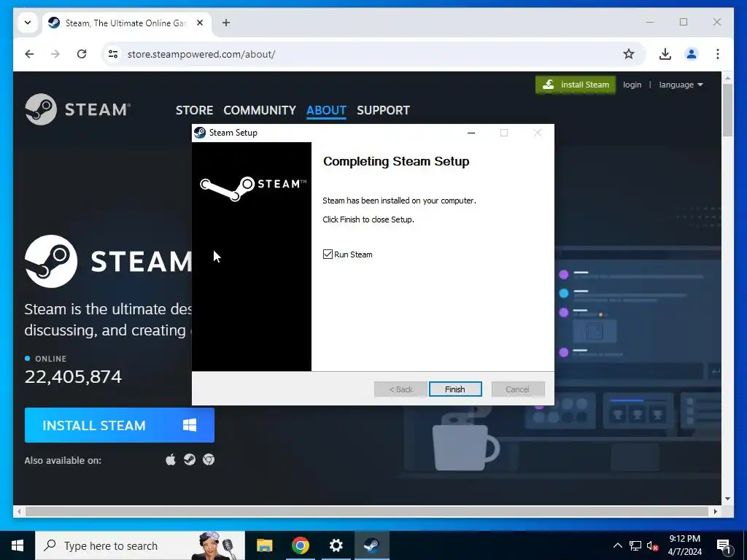Switch to Chrome in the taskbar
This screenshot has height=560, width=747.
point(300,545)
